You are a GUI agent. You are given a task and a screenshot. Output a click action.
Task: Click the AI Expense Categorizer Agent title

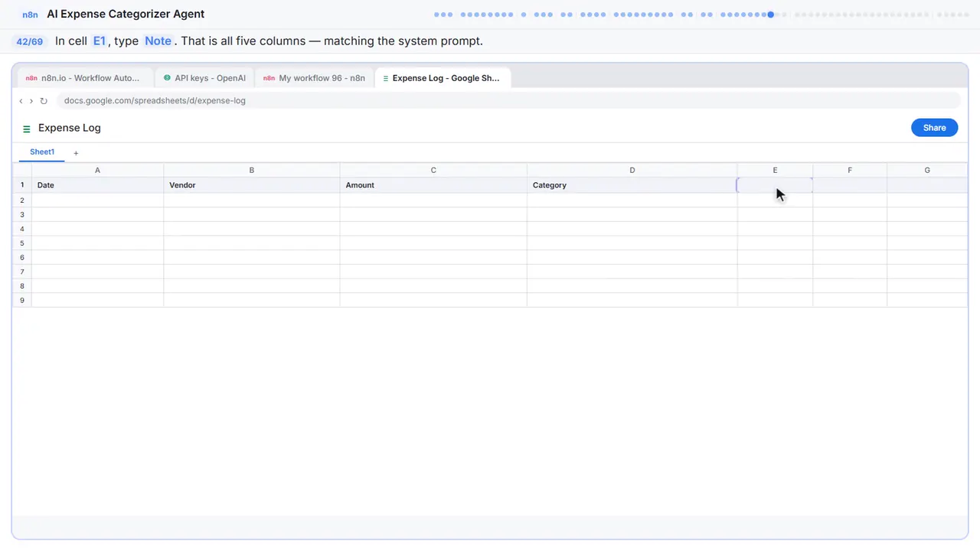(x=126, y=14)
